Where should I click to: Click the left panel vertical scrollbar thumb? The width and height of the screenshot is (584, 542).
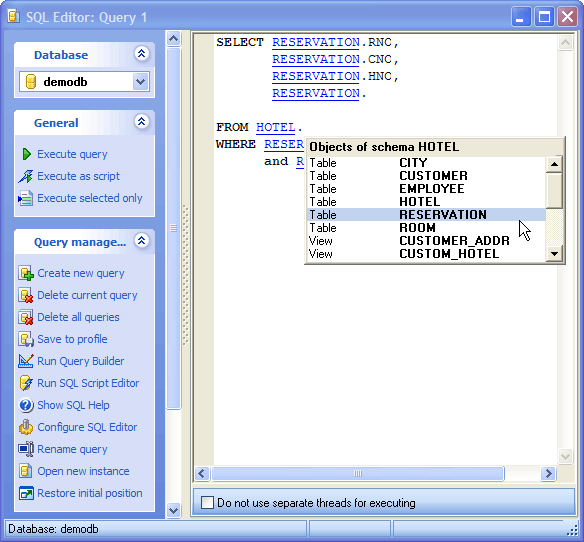tap(174, 228)
